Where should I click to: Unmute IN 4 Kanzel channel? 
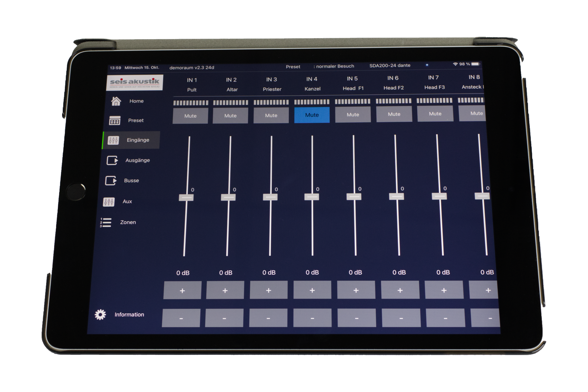tap(312, 115)
